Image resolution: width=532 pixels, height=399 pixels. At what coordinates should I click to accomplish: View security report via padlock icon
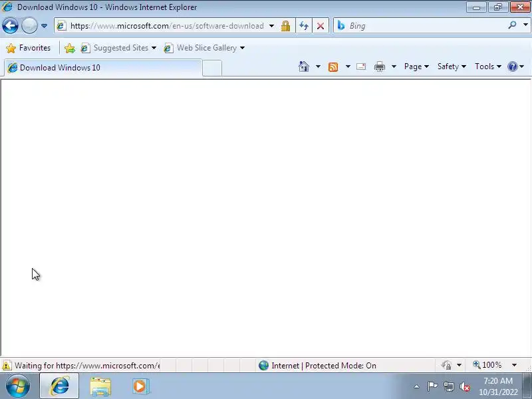(285, 26)
